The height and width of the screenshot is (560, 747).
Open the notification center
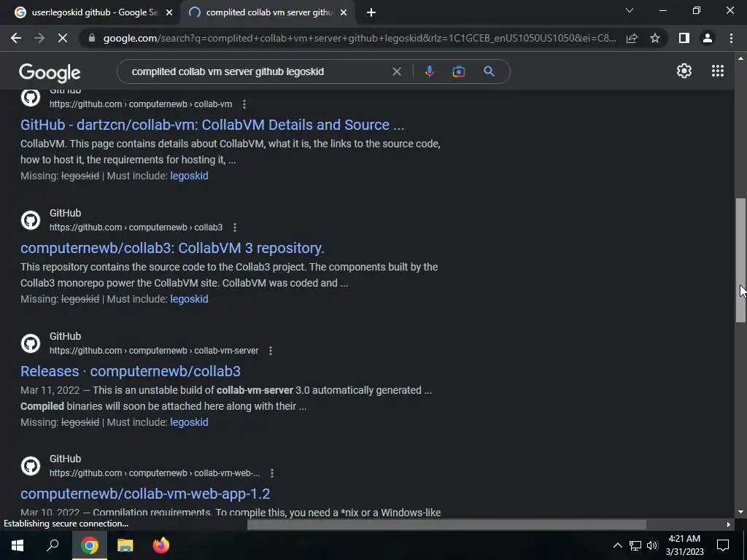tap(723, 545)
